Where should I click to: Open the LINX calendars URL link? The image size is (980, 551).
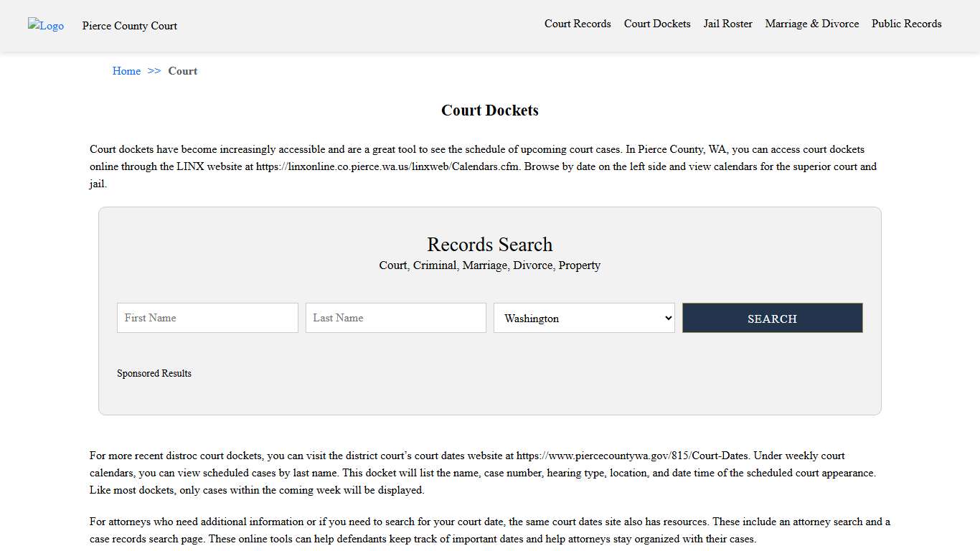(x=388, y=166)
